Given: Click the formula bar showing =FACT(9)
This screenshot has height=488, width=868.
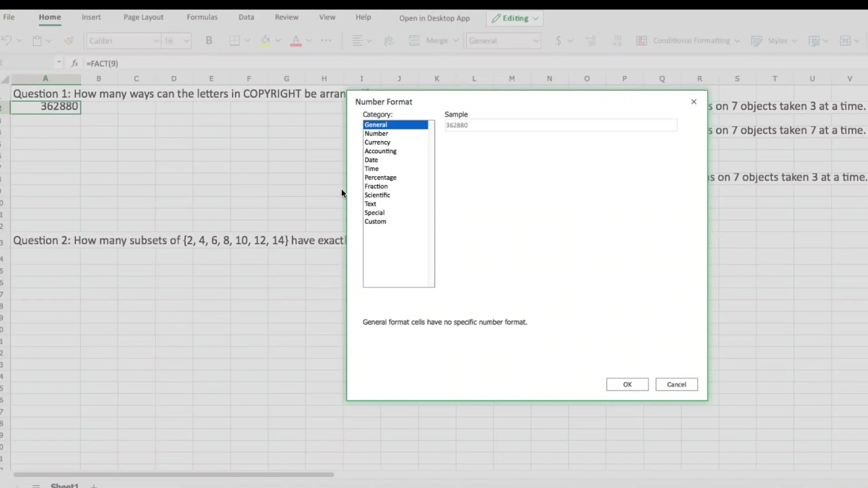Looking at the screenshot, I should tap(475, 63).
